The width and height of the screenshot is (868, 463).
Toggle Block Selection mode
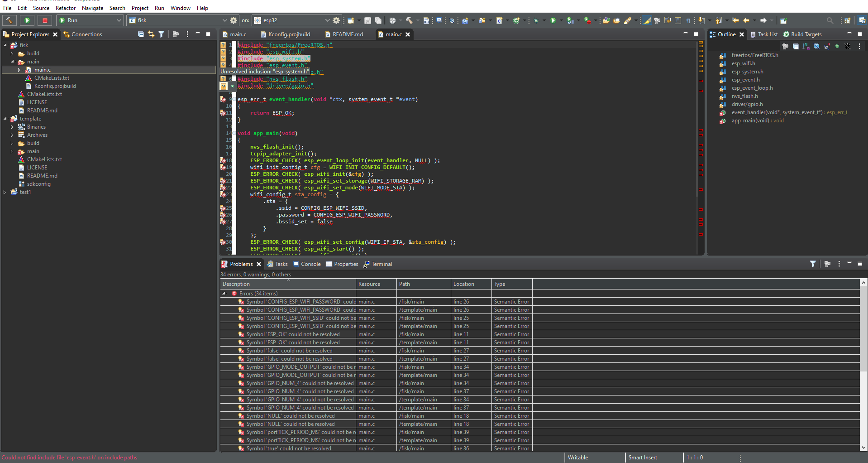(677, 20)
